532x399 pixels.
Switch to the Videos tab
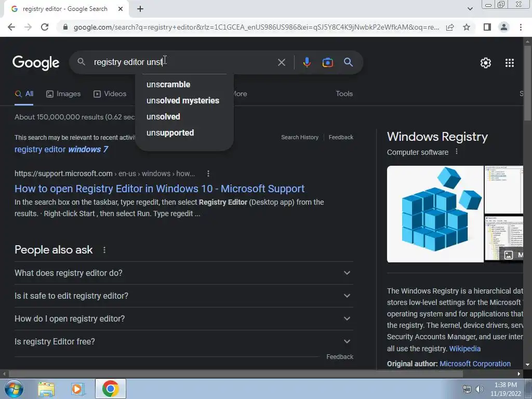click(110, 94)
